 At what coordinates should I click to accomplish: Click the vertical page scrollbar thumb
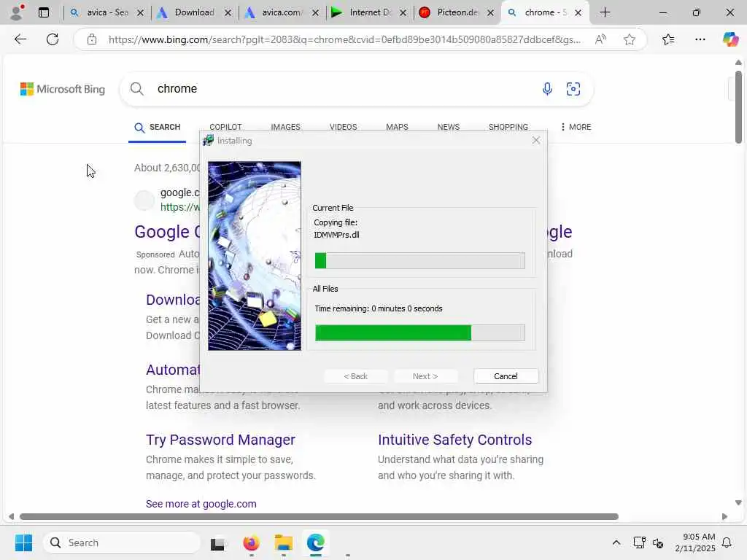pyautogui.click(x=738, y=106)
